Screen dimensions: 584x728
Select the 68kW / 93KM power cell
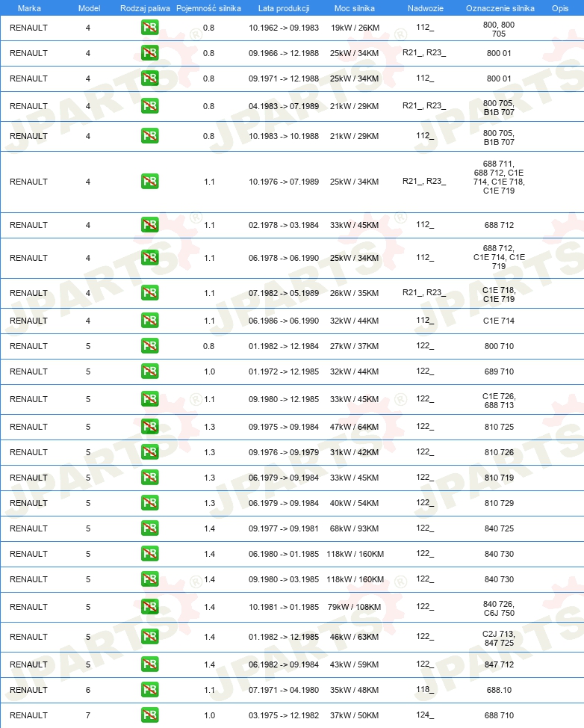click(x=355, y=528)
